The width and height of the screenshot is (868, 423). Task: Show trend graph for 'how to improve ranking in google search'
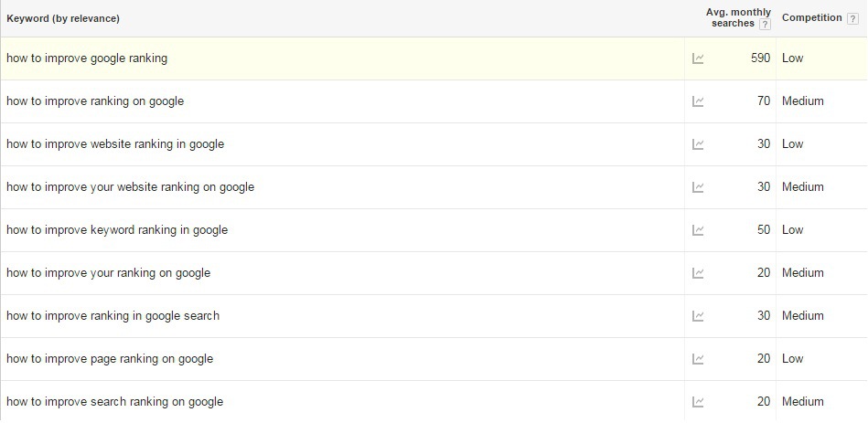(698, 316)
